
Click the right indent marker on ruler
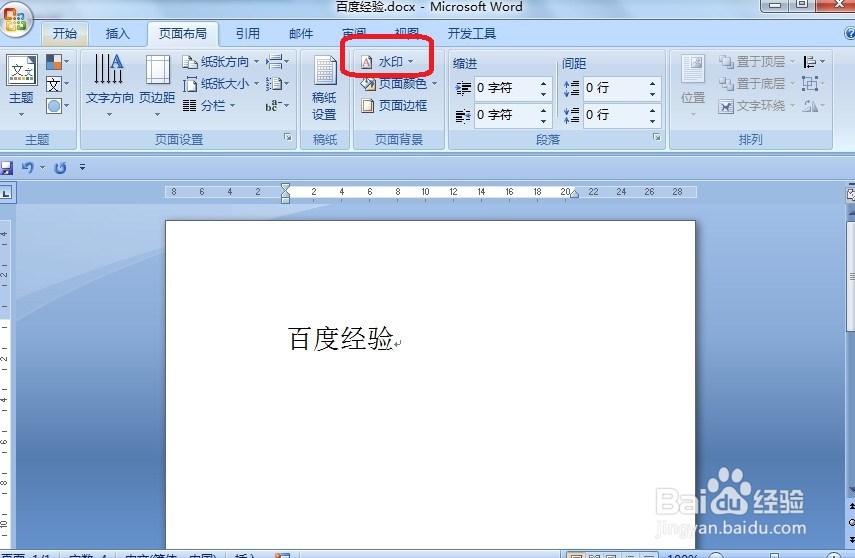coord(574,194)
